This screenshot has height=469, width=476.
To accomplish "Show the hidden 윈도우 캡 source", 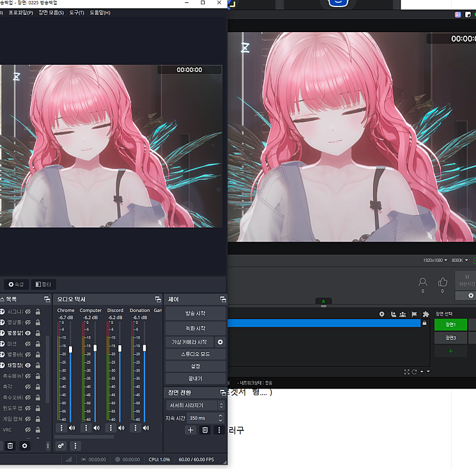I will pyautogui.click(x=28, y=408).
